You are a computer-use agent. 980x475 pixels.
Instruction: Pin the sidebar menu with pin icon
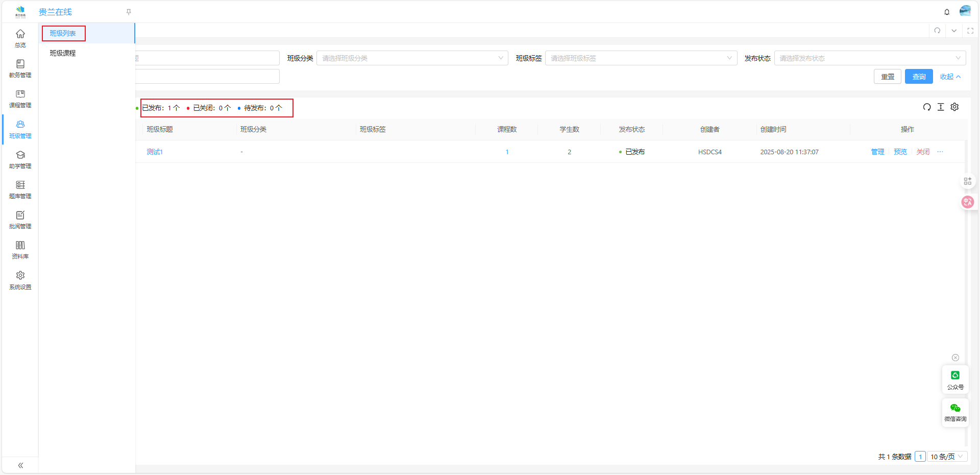(129, 12)
